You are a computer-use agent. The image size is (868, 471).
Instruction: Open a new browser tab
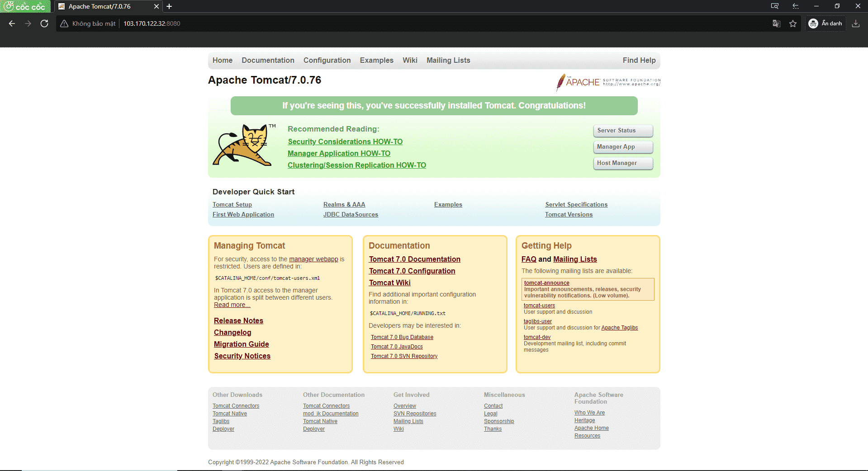[170, 6]
